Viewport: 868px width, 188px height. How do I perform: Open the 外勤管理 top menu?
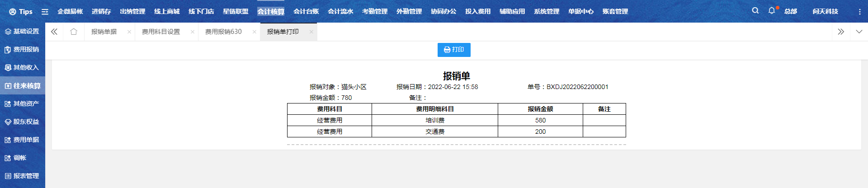(x=409, y=12)
